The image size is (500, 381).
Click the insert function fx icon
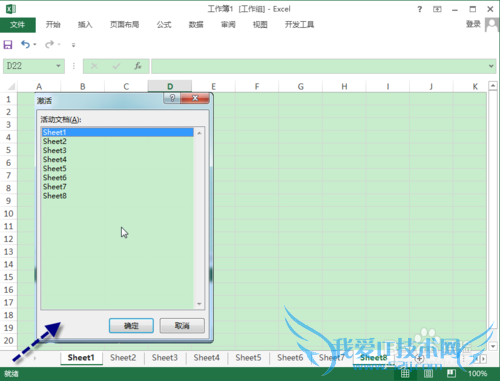pyautogui.click(x=138, y=66)
